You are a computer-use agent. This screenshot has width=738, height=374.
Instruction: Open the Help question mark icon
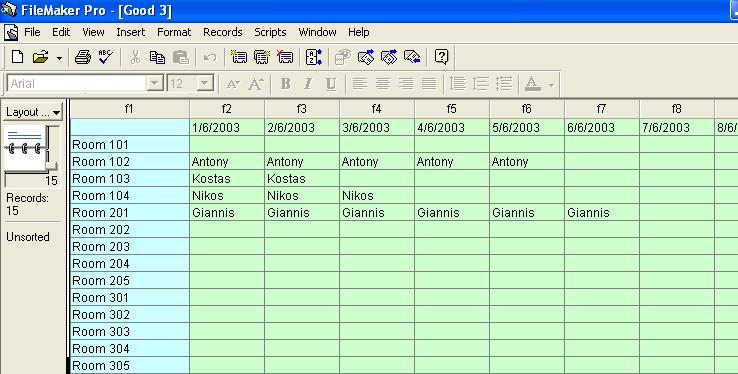coord(441,57)
